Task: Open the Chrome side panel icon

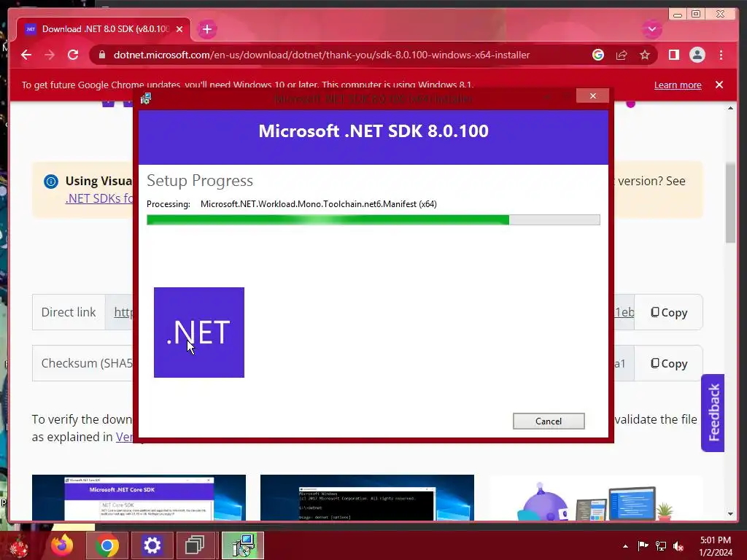Action: [x=673, y=55]
